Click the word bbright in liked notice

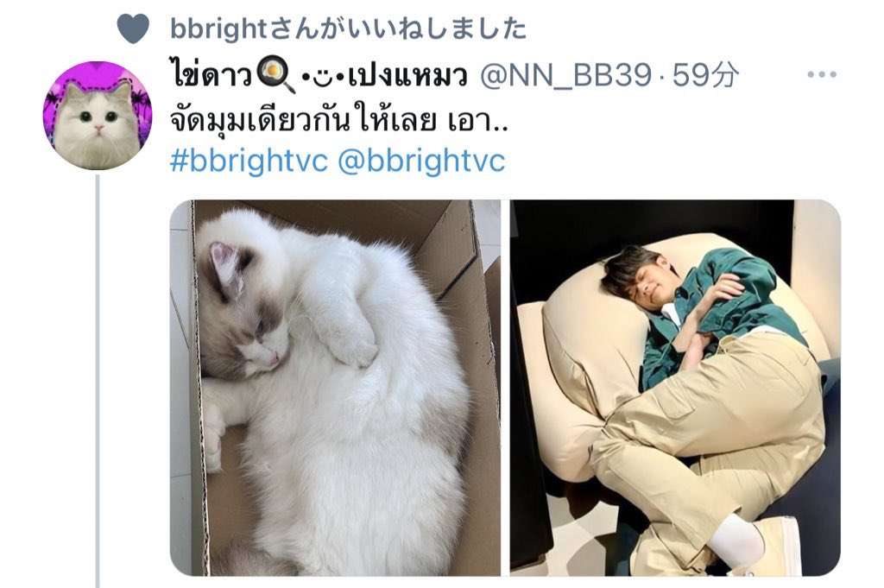[x=218, y=28]
